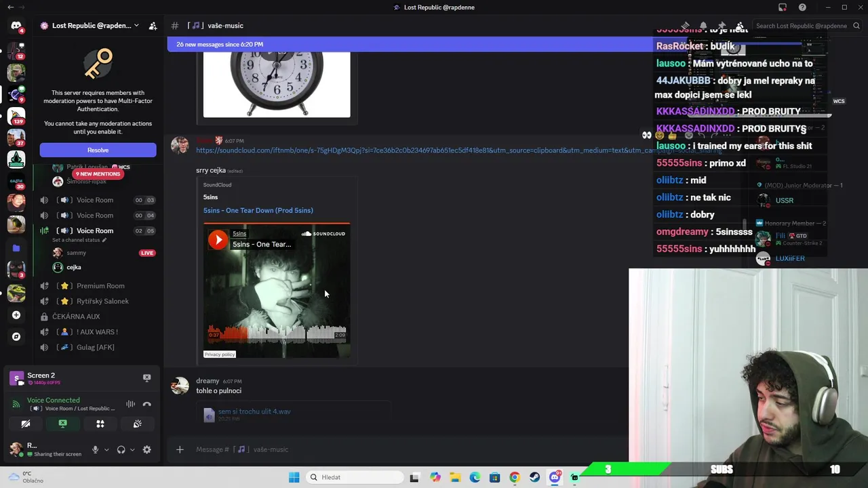Click Add a Server plus icon
868x488 pixels.
16,315
